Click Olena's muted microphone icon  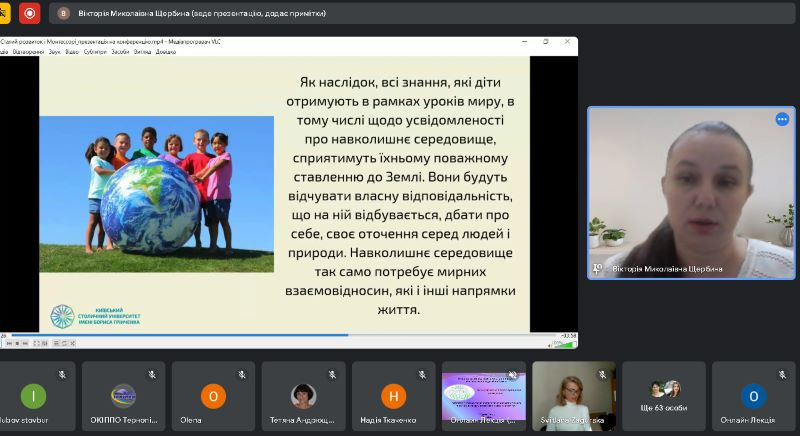tap(242, 375)
